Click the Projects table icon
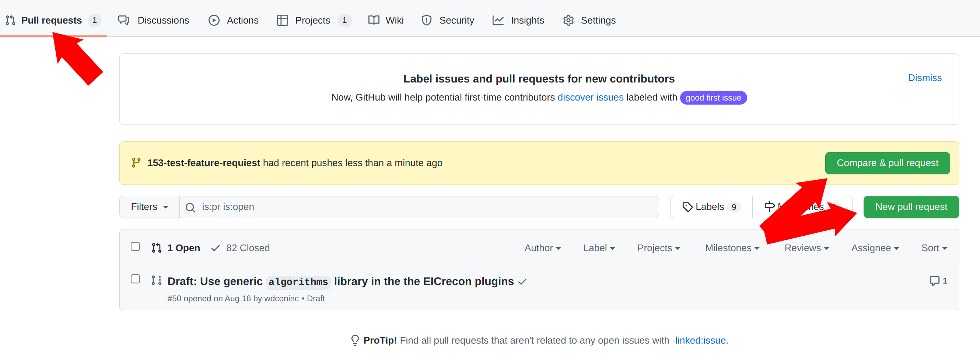The width and height of the screenshot is (980, 362). (282, 20)
